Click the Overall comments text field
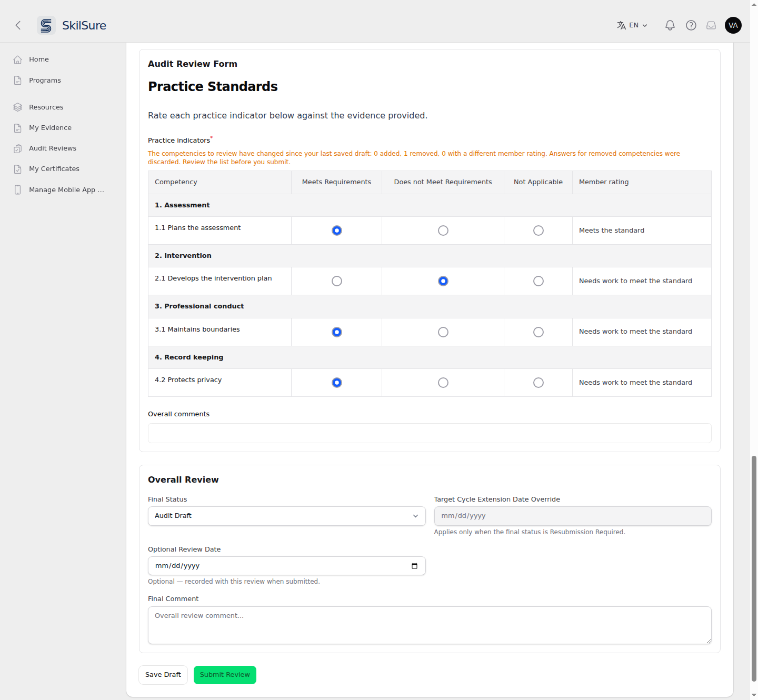This screenshot has height=700, width=758. (x=430, y=433)
